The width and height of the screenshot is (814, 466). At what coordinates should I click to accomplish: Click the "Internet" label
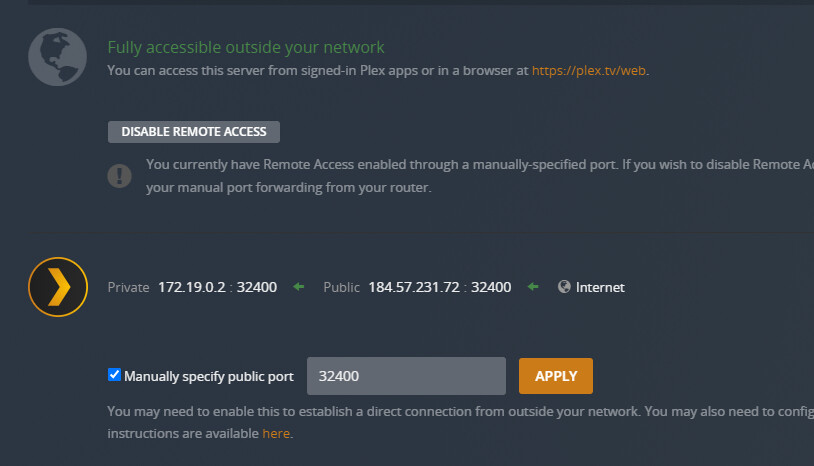(x=600, y=288)
